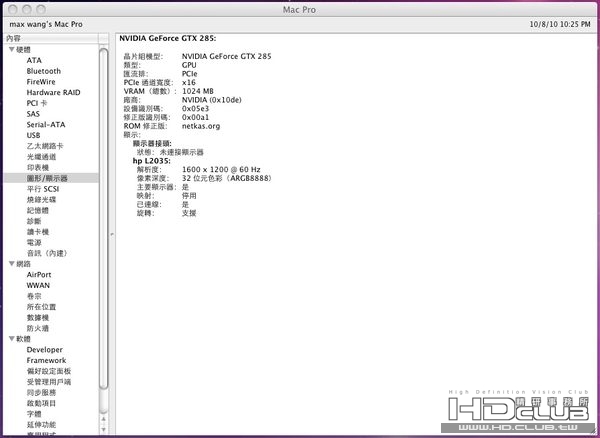
Task: Select 燒錄光碟 disc burning entry
Action: pos(41,200)
